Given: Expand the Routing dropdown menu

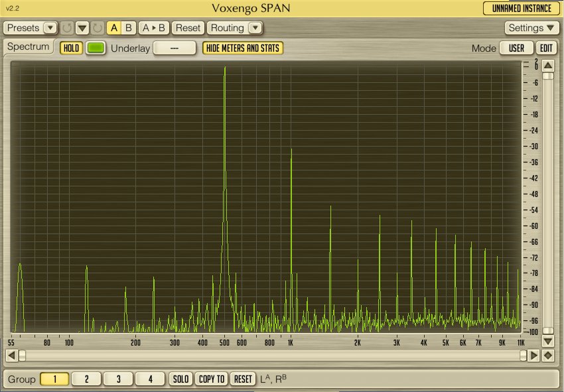Looking at the screenshot, I should click(235, 28).
